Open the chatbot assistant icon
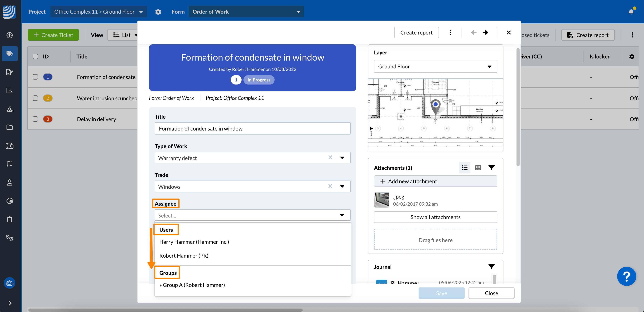The width and height of the screenshot is (644, 312). [9, 283]
